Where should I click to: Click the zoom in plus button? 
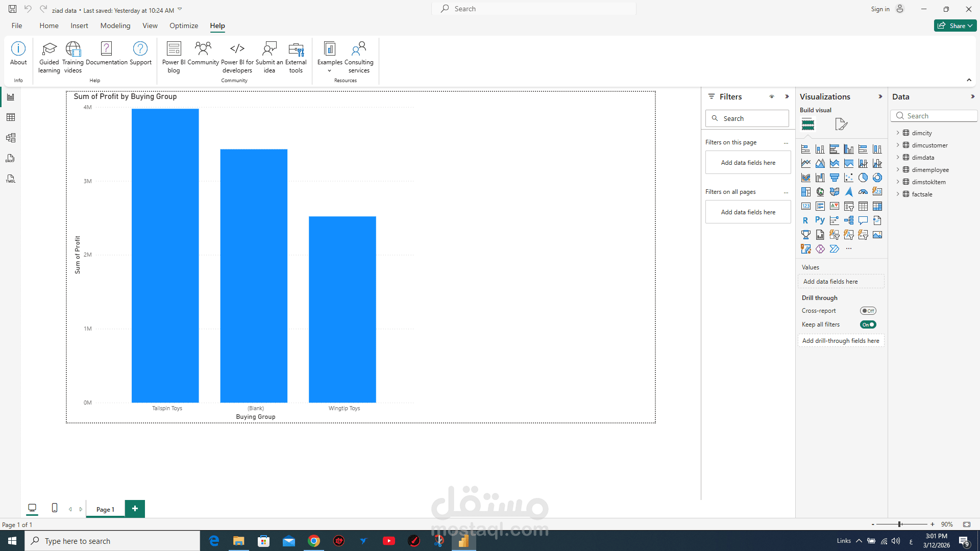(x=933, y=524)
